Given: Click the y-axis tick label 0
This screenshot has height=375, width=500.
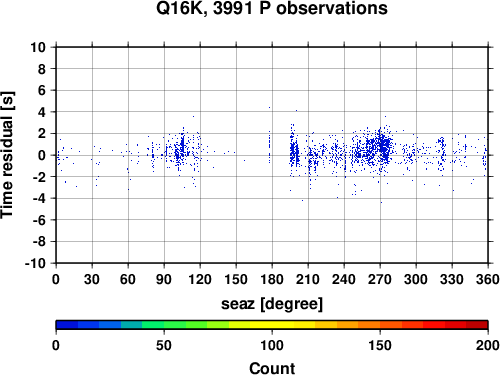Looking at the screenshot, I should point(42,155).
